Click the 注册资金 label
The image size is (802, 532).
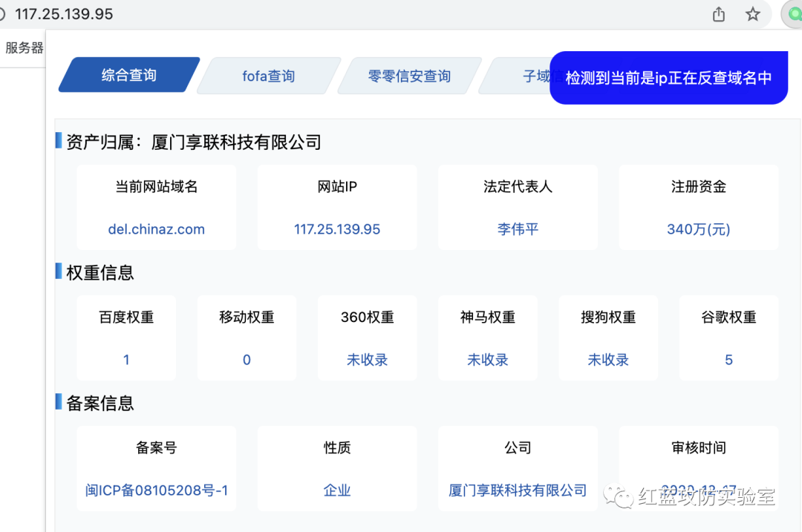pos(699,186)
